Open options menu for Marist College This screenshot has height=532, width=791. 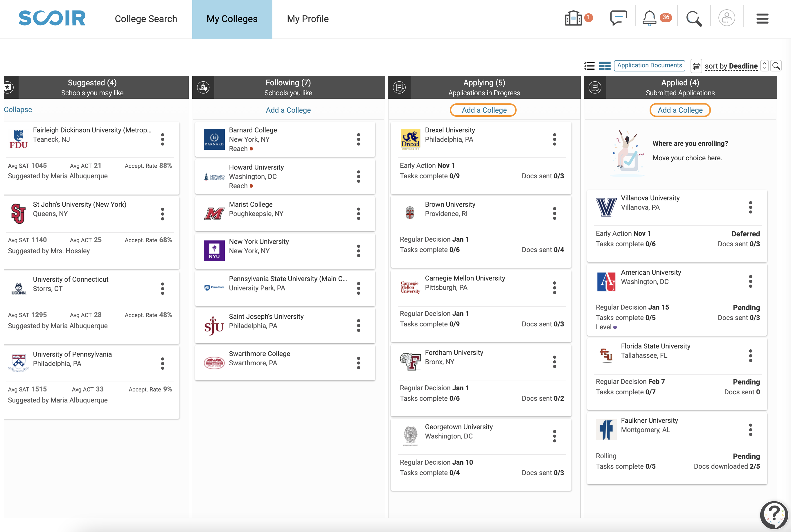(359, 214)
